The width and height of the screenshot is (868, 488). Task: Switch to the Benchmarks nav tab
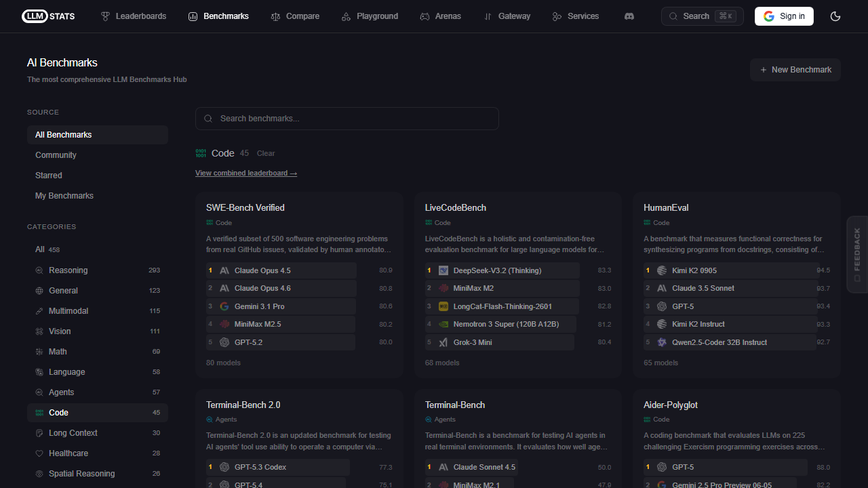tap(225, 16)
